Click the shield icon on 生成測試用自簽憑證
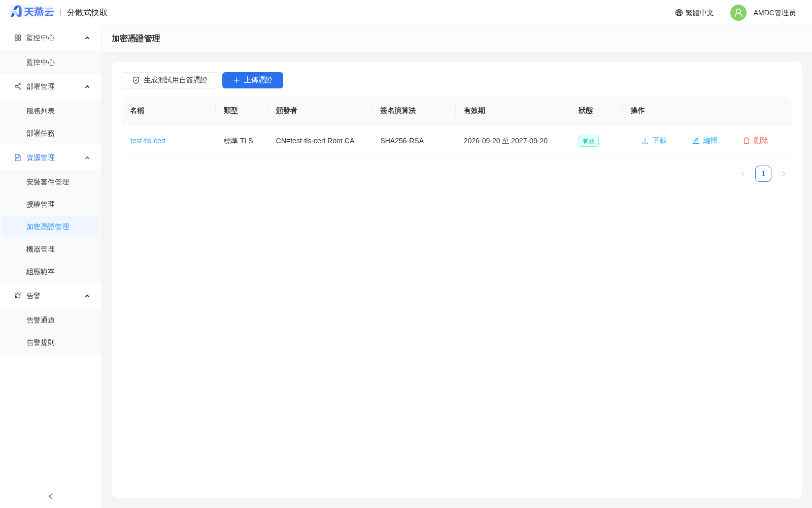Image resolution: width=812 pixels, height=508 pixels. click(136, 80)
